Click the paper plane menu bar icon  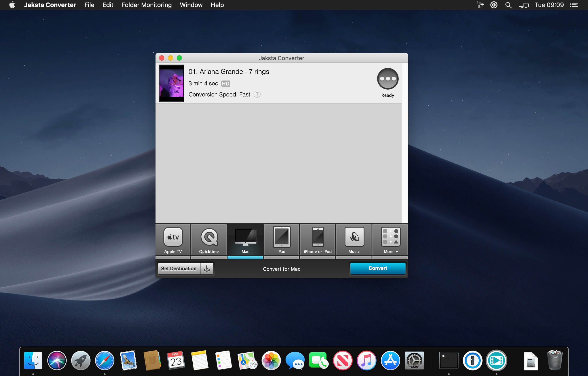pyautogui.click(x=480, y=5)
